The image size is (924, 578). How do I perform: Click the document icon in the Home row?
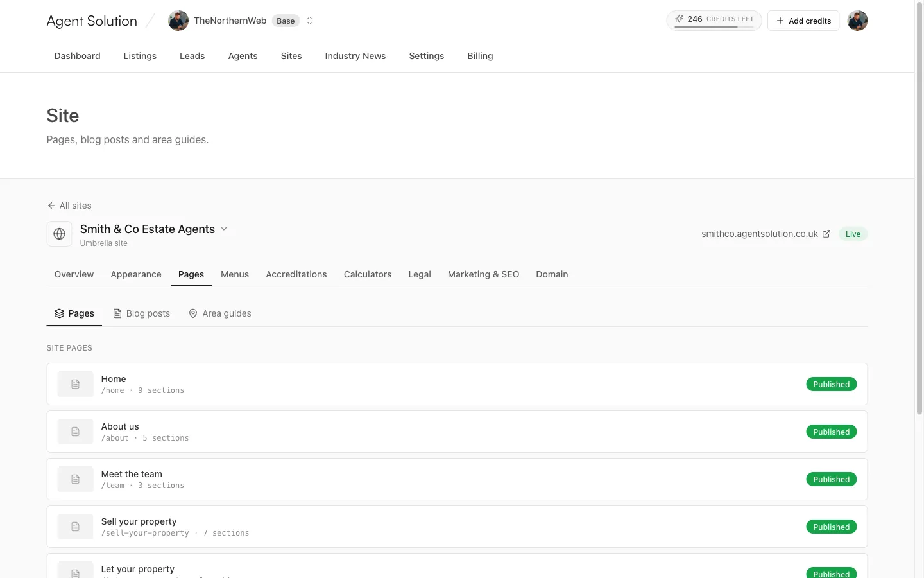point(75,384)
